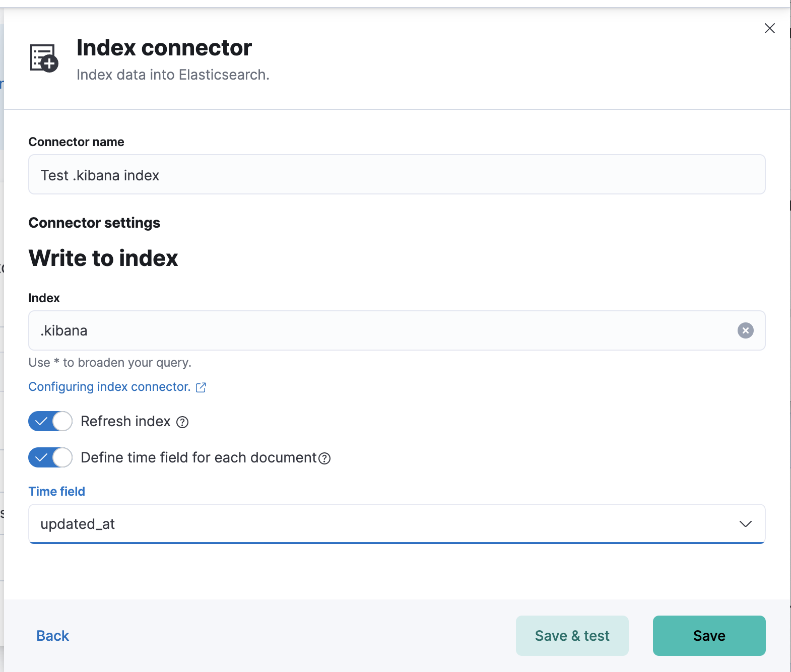This screenshot has height=672, width=791.
Task: Click the Index connector logo icon
Action: [x=44, y=58]
